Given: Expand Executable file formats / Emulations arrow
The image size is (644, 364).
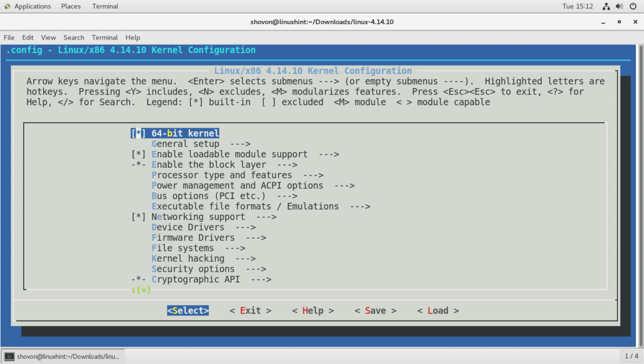Looking at the screenshot, I should pos(360,206).
